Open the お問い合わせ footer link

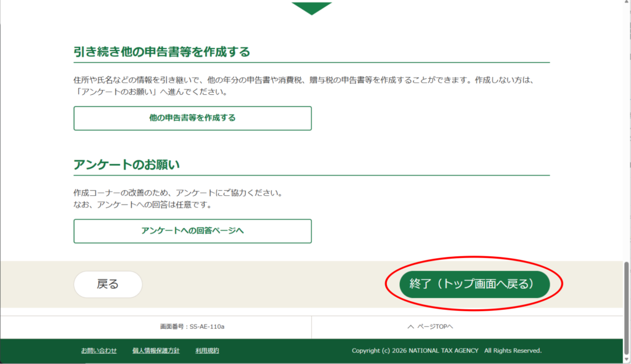[99, 350]
